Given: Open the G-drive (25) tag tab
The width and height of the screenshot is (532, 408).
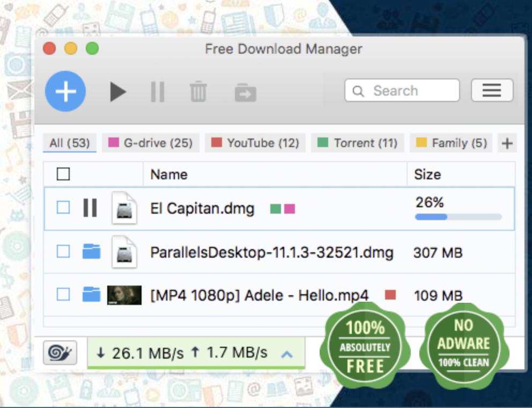Looking at the screenshot, I should point(150,143).
